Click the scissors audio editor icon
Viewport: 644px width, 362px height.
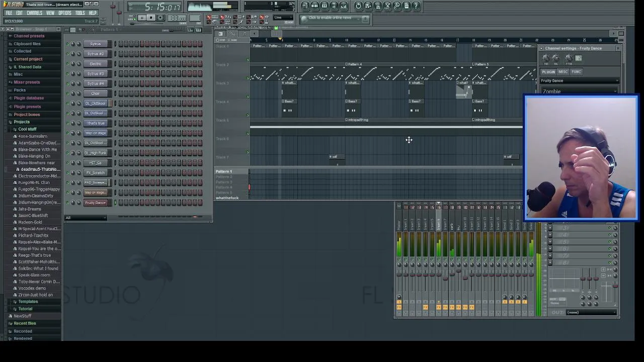pos(387,6)
